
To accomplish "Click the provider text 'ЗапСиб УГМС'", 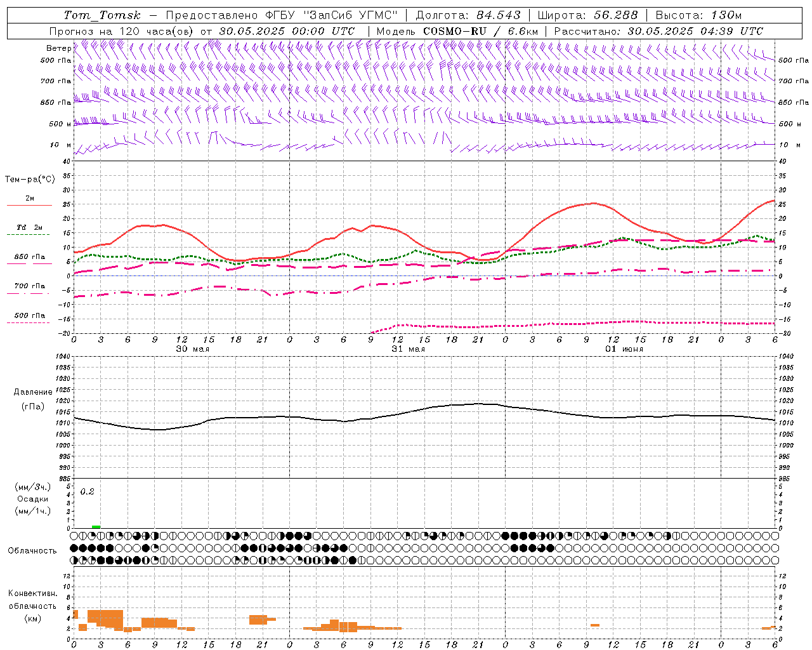I will pyautogui.click(x=351, y=15).
